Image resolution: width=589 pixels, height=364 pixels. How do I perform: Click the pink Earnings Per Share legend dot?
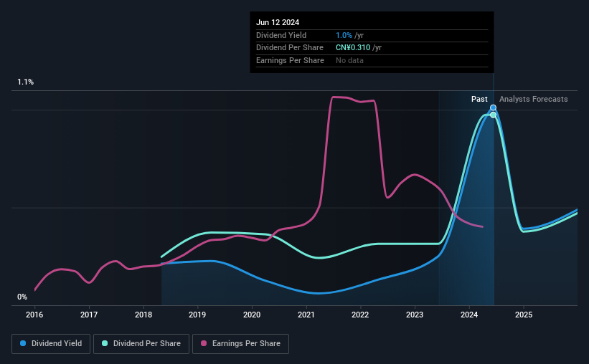point(204,343)
